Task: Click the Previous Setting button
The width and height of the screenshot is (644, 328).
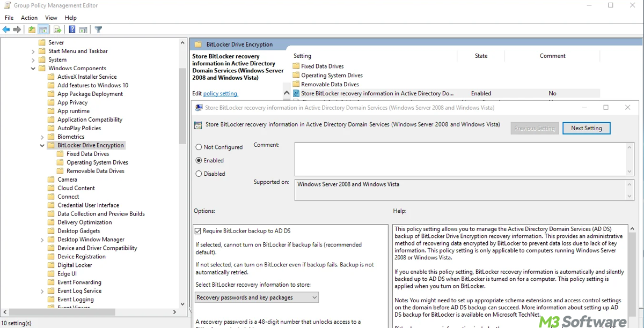Action: (535, 128)
